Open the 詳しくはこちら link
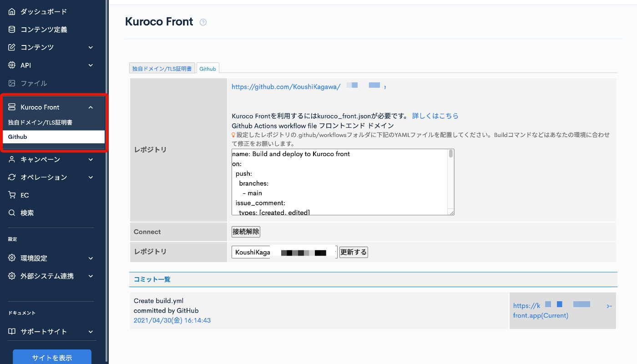The height and width of the screenshot is (364, 637). coord(435,116)
